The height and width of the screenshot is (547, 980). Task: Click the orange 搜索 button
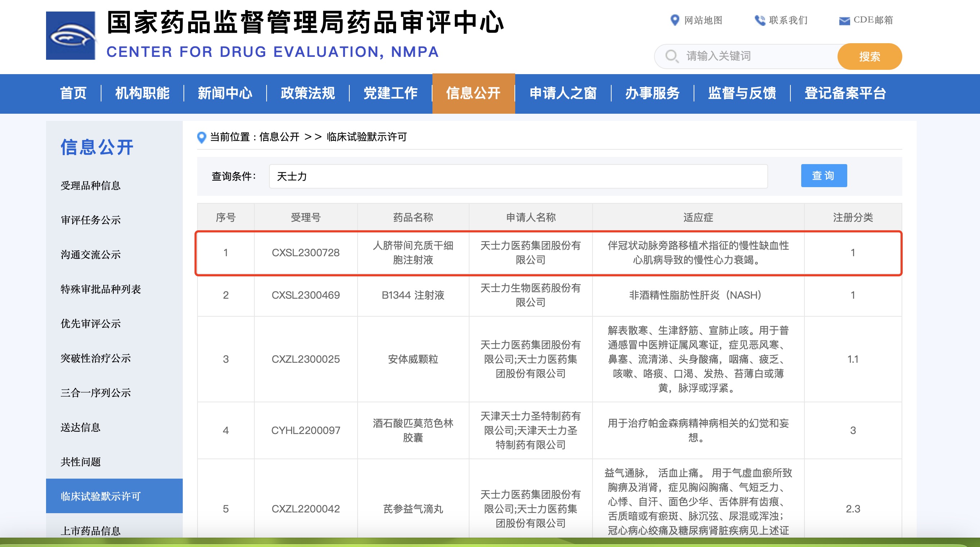tap(869, 56)
